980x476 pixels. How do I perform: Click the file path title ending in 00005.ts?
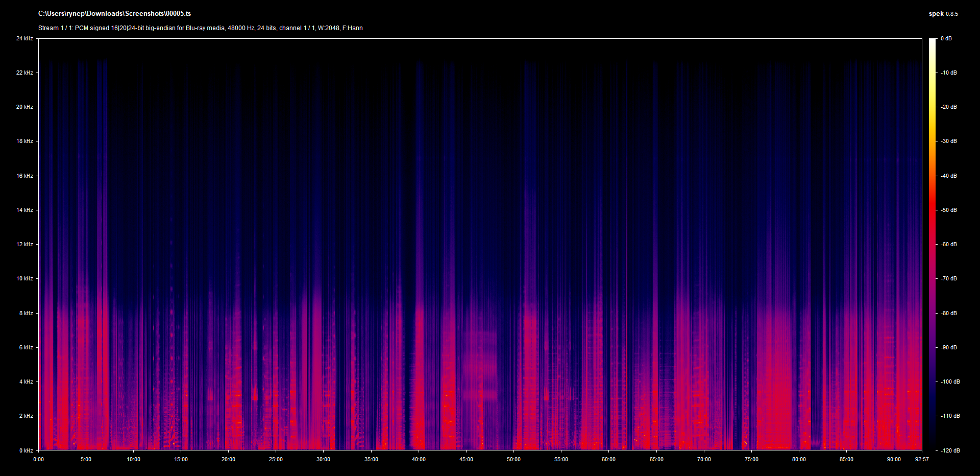[x=114, y=14]
